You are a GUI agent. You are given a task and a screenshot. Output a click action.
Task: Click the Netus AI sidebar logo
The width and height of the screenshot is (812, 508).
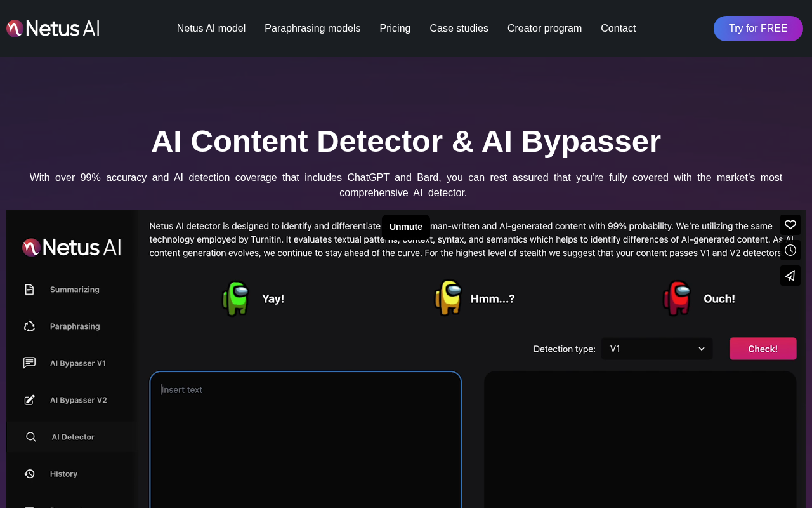coord(71,247)
